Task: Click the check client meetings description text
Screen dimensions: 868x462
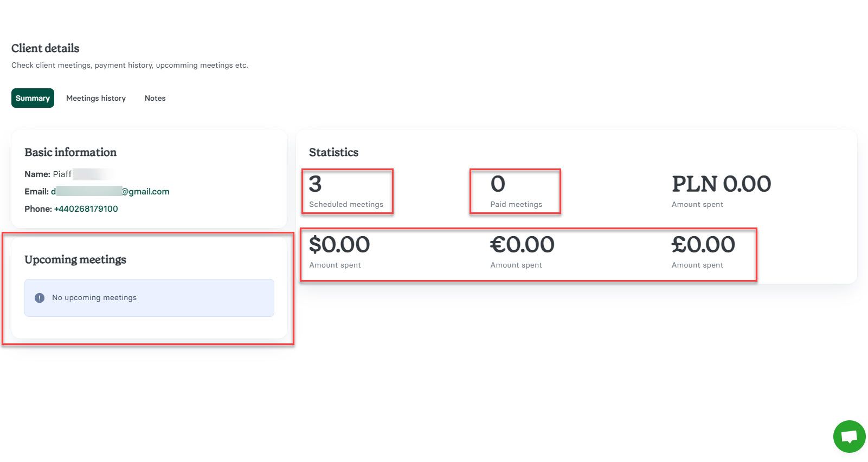Action: (130, 65)
